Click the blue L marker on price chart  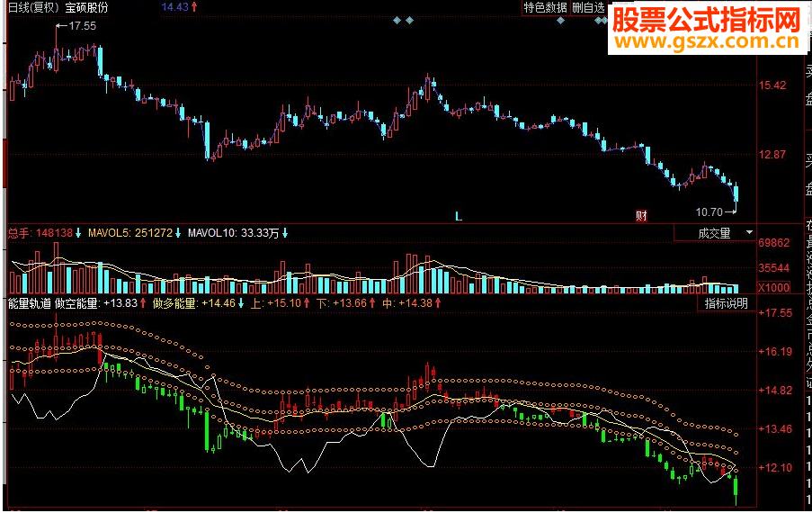tap(459, 217)
